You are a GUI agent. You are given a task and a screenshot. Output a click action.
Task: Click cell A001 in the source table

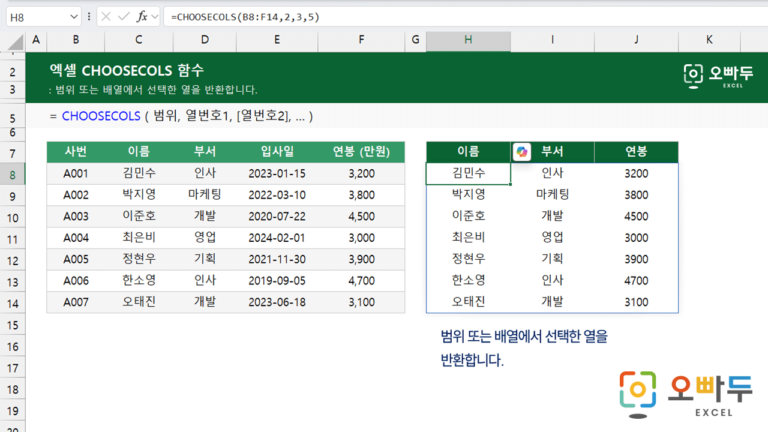tap(75, 173)
